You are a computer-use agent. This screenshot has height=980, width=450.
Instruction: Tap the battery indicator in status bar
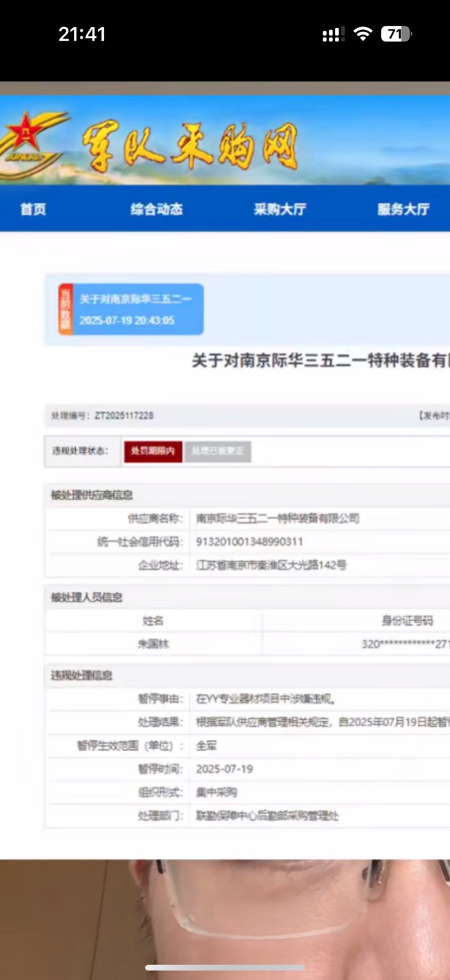pos(397,34)
